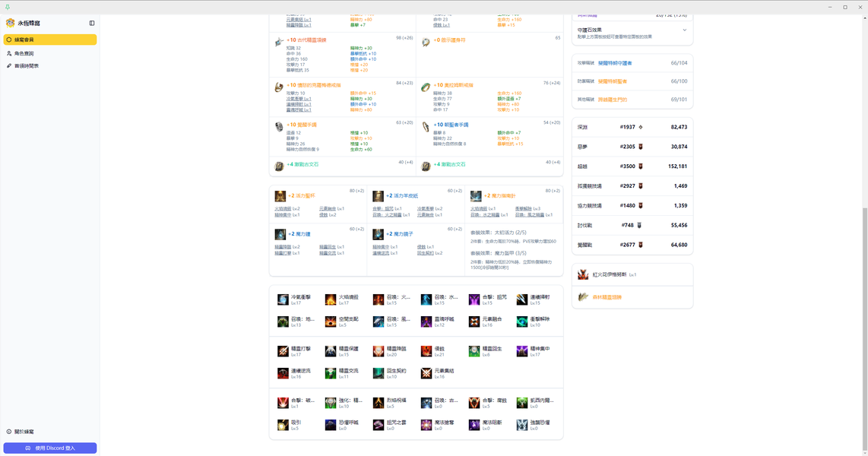The height and width of the screenshot is (456, 868).
Task: Click 孤獨競技場 ranking row #2927
Action: [x=632, y=186]
